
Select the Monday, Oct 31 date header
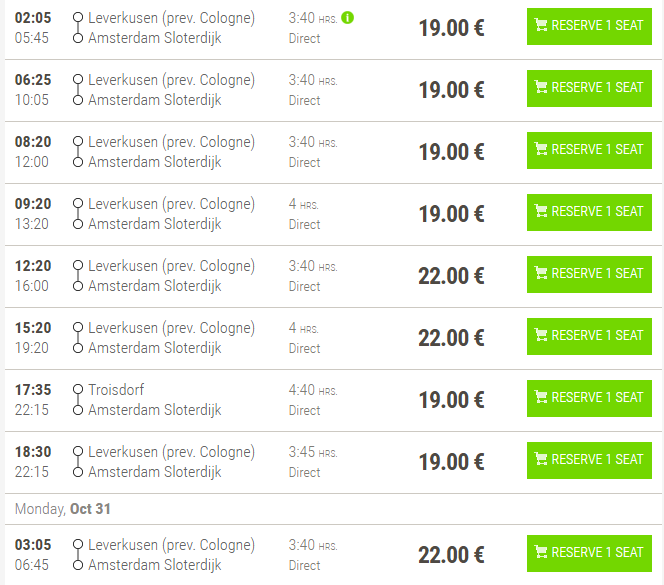click(63, 509)
